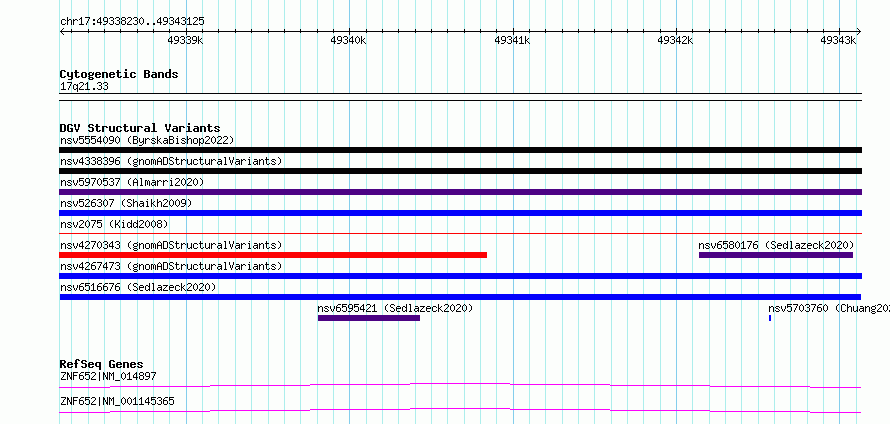Screen dimensions: 890x424
Task: Open variant nsv4267473 (gnomADStructuralVariants) label
Action: click(171, 266)
